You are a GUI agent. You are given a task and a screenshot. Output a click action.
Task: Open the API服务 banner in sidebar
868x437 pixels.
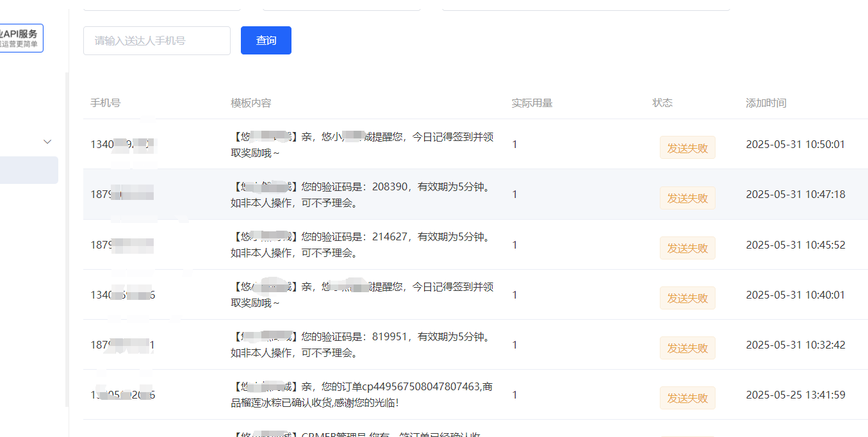click(21, 38)
